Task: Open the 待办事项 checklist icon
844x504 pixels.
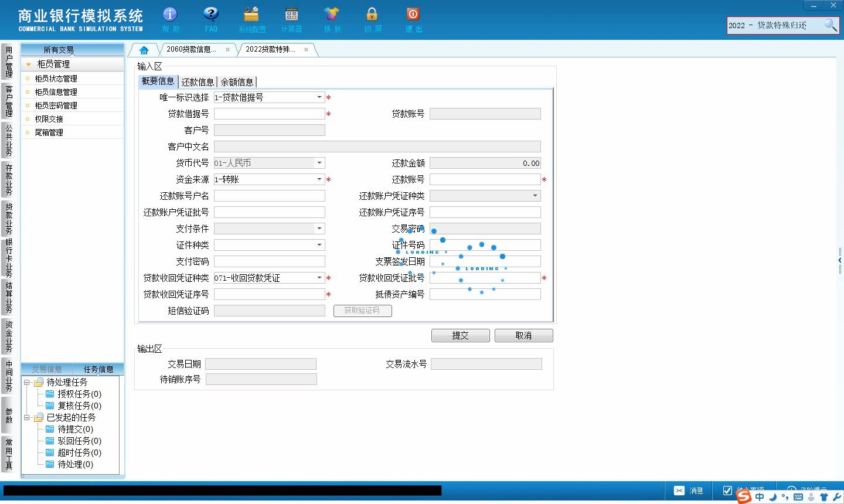Action: click(727, 491)
